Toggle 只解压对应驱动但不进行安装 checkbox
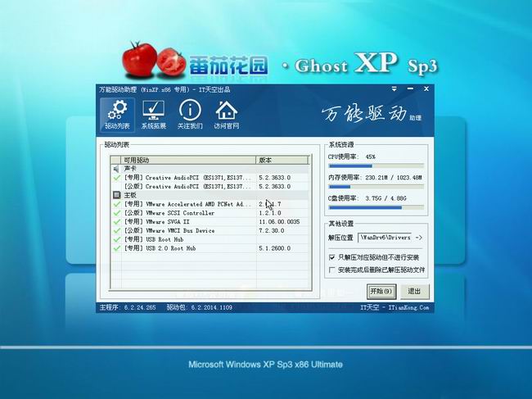532x399 pixels. [x=331, y=257]
